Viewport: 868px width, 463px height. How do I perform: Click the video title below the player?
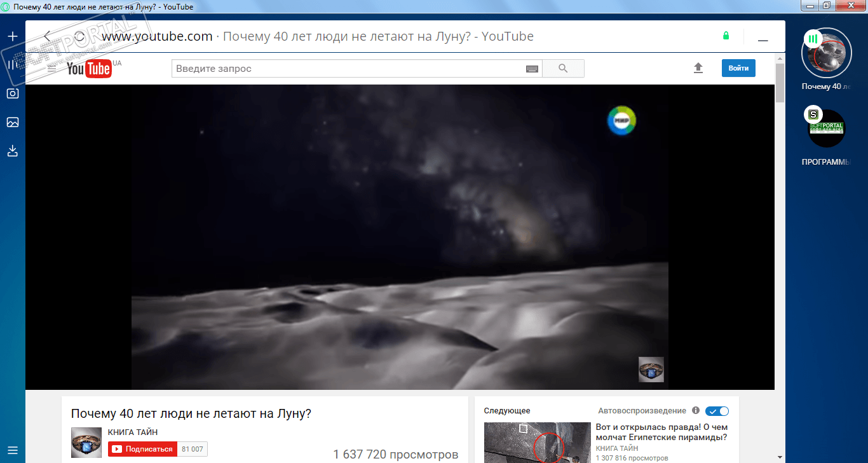click(x=191, y=413)
